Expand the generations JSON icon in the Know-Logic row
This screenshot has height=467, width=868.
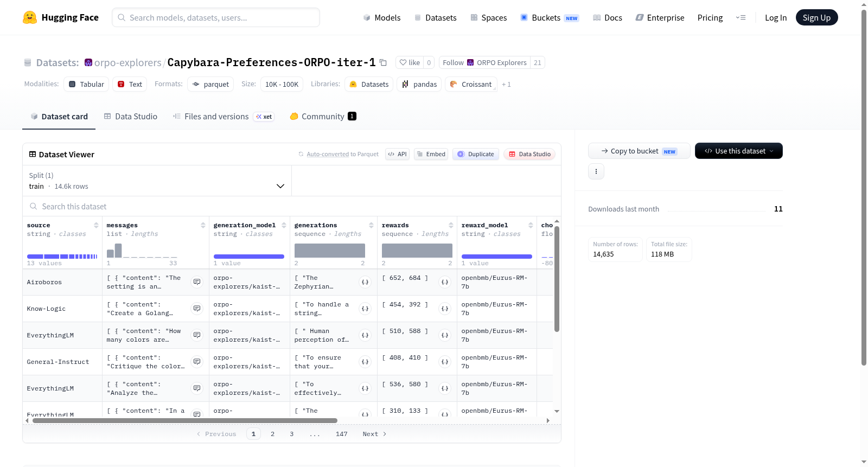pyautogui.click(x=365, y=309)
